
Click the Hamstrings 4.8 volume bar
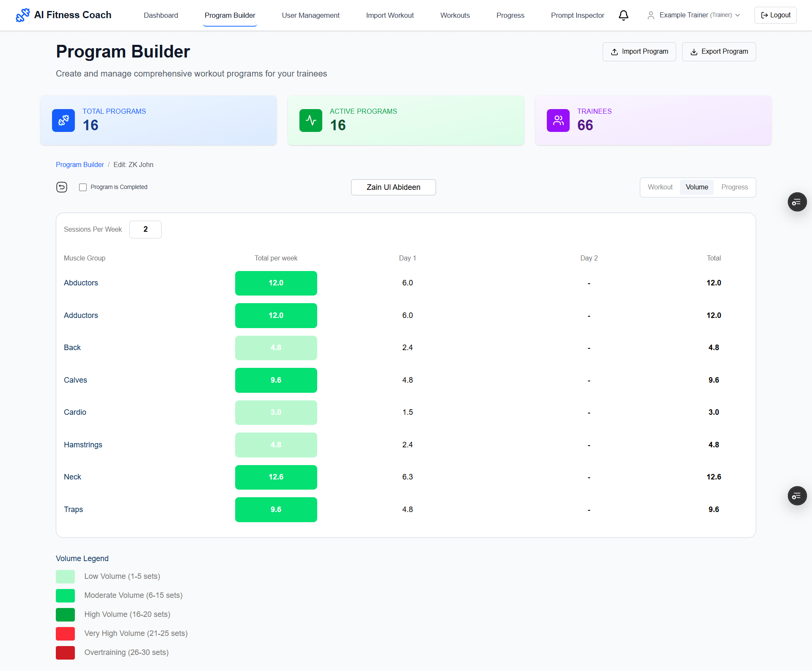(x=276, y=445)
